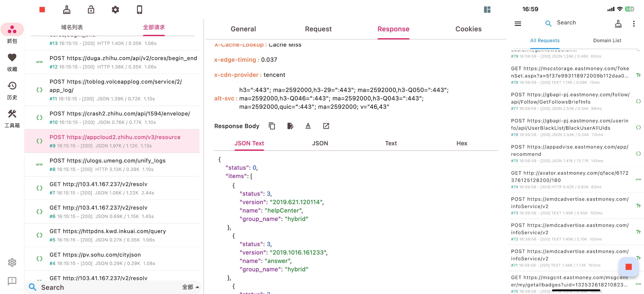Open the three-dot overflow menu
Viewport: 644px width, 294px height.
tap(634, 24)
